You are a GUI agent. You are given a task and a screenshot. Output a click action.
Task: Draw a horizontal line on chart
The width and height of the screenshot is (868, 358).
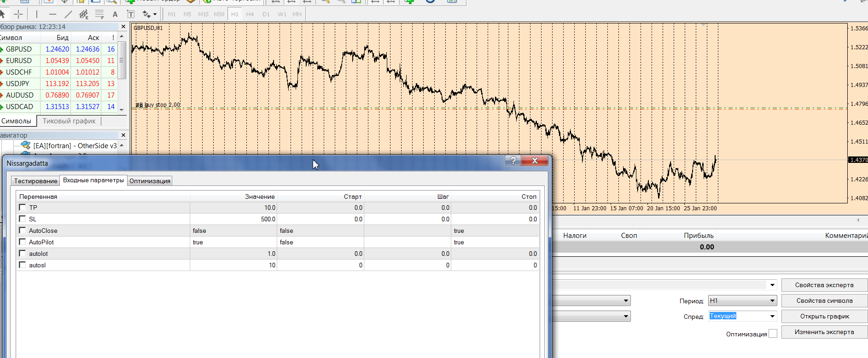pyautogui.click(x=52, y=14)
